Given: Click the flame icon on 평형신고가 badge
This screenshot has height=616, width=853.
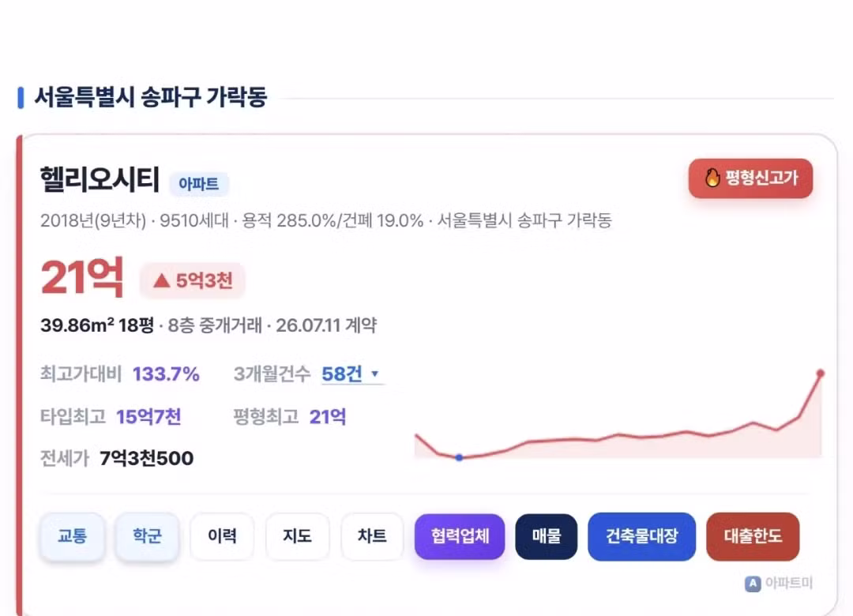Looking at the screenshot, I should point(712,178).
